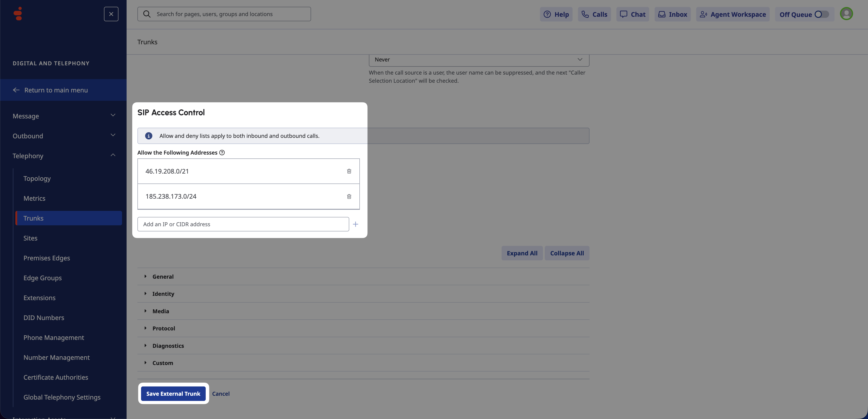Go to DID Numbers page
Viewport: 868px width, 419px height.
coord(44,318)
